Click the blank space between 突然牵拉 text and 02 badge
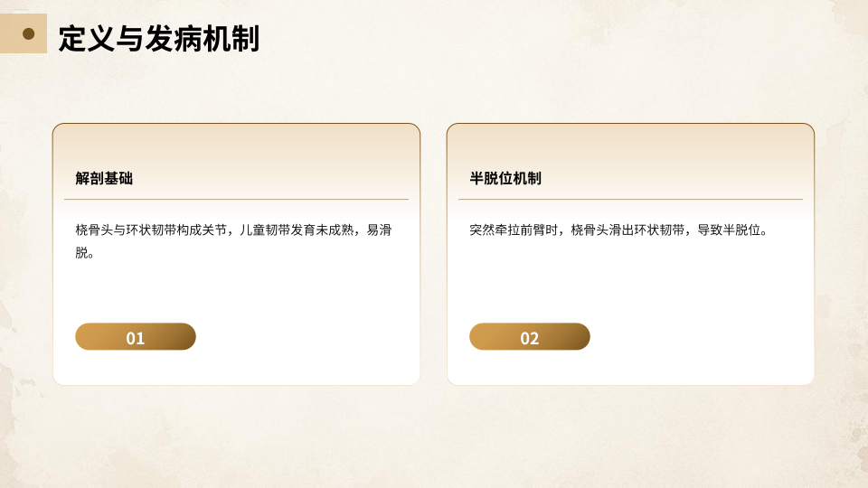This screenshot has height=488, width=868. point(630,282)
